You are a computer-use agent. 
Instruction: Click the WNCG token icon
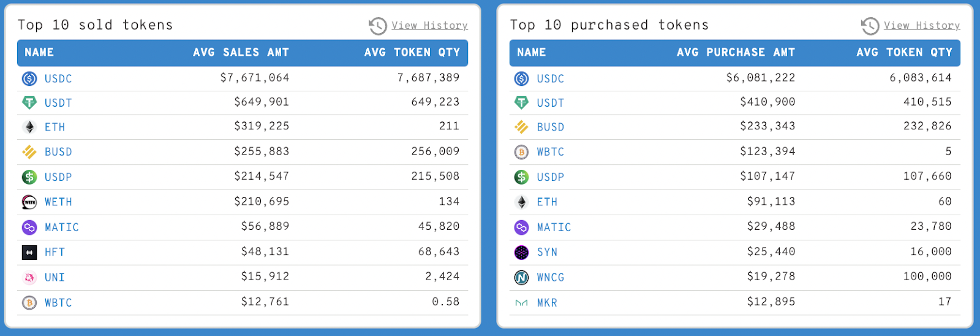click(521, 277)
